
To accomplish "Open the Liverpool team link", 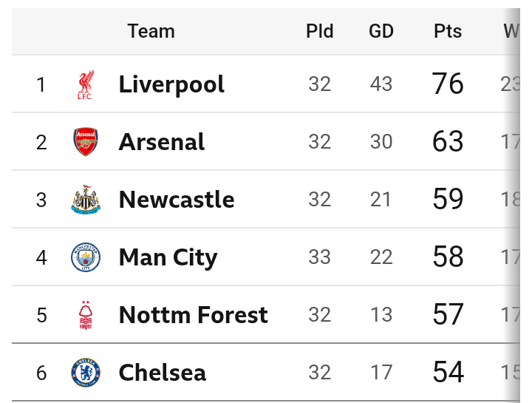I will point(171,84).
